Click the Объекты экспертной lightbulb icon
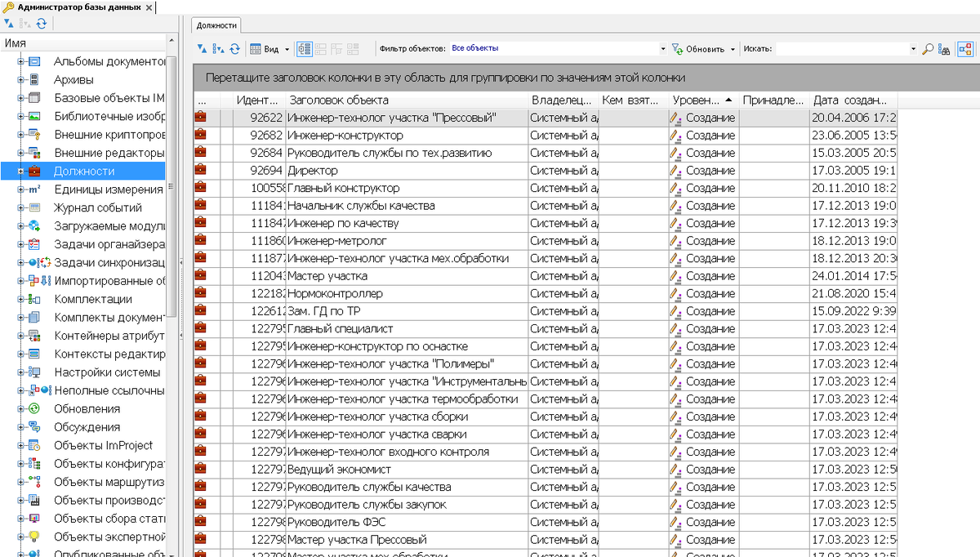 coord(34,537)
